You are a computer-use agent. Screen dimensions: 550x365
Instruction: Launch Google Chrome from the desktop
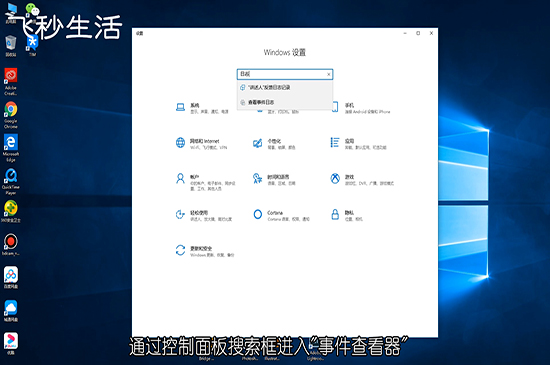coord(11,115)
